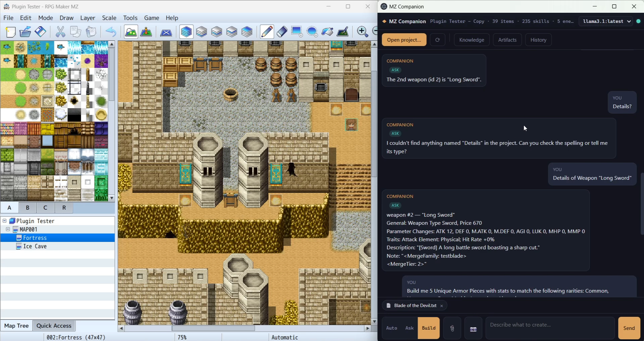Click the Send button

click(629, 328)
